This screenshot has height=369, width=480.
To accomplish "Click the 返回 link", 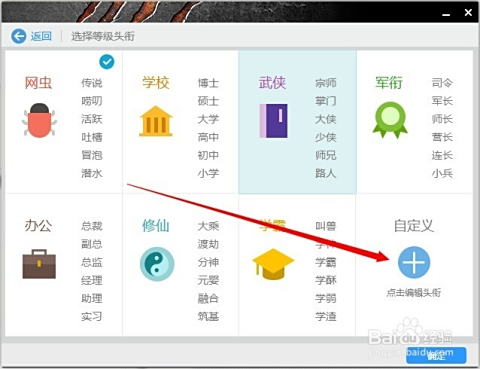I will click(41, 36).
